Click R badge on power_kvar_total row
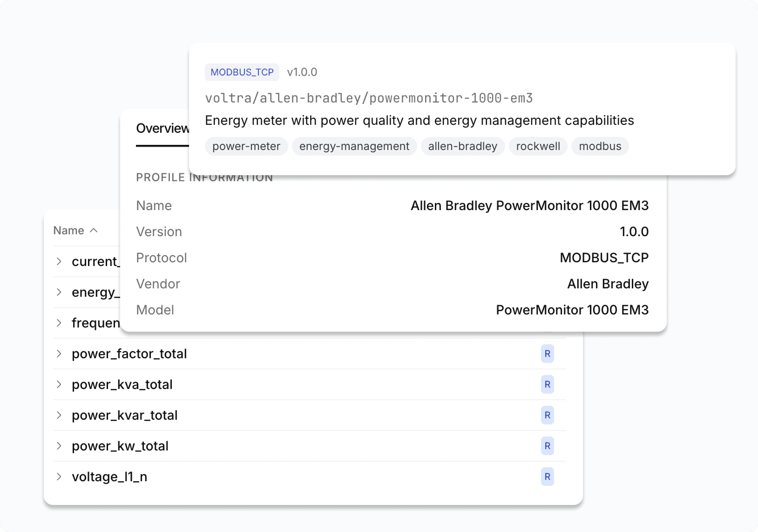Image resolution: width=758 pixels, height=532 pixels. point(547,415)
